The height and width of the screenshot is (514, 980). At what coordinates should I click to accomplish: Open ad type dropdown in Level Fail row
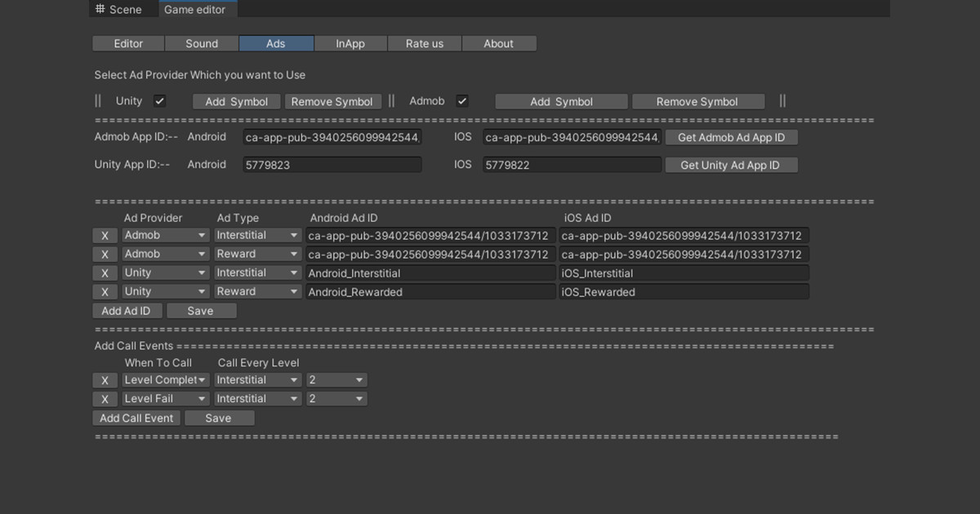click(x=258, y=399)
